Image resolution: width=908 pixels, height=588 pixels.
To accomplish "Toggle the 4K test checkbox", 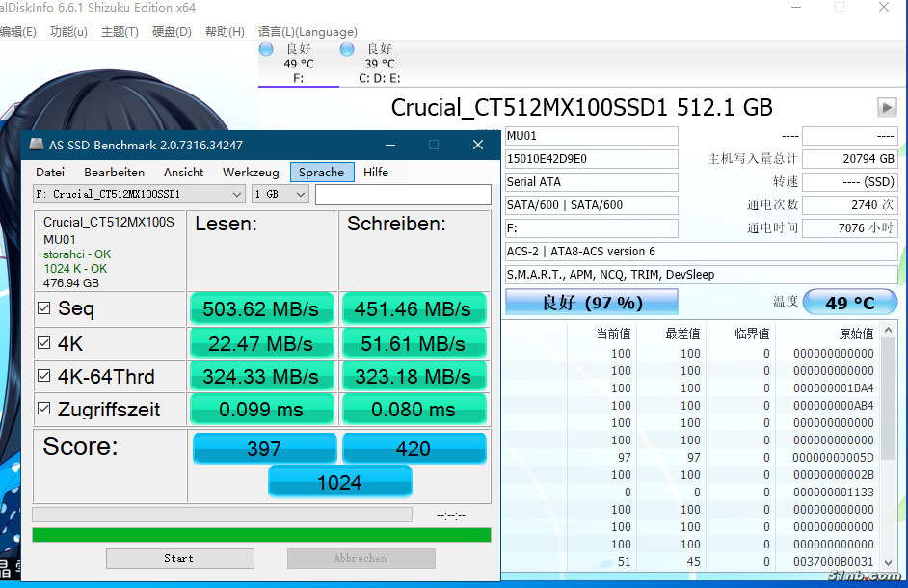I will [x=43, y=343].
